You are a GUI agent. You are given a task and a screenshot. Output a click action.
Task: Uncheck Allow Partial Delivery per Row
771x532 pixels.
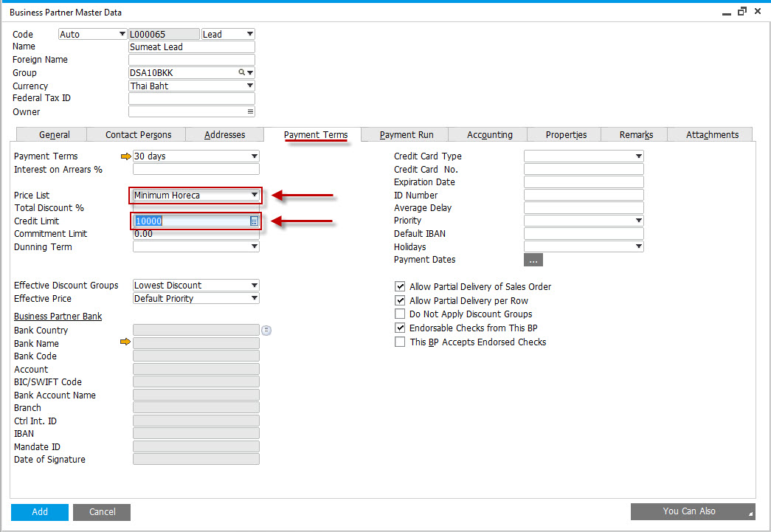pos(400,300)
